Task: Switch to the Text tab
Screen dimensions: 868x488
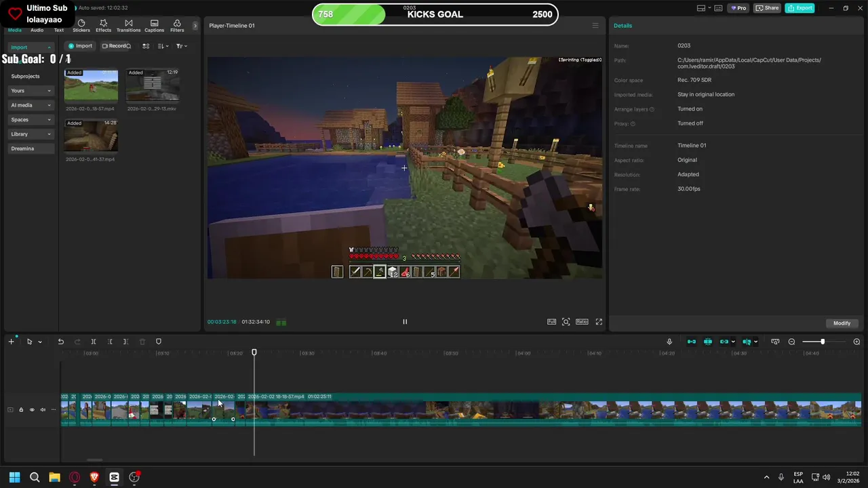Action: [59, 30]
